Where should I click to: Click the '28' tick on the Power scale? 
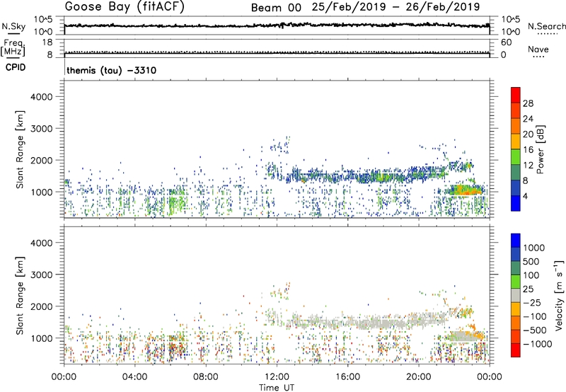point(528,103)
